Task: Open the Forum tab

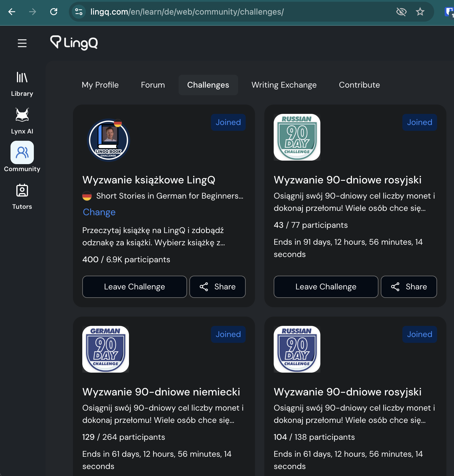Action: [153, 85]
